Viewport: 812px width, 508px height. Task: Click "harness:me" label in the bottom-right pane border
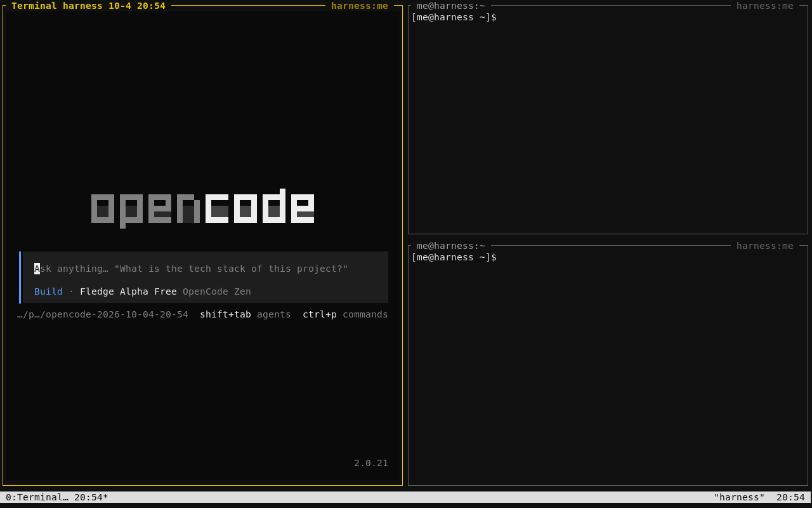click(765, 246)
